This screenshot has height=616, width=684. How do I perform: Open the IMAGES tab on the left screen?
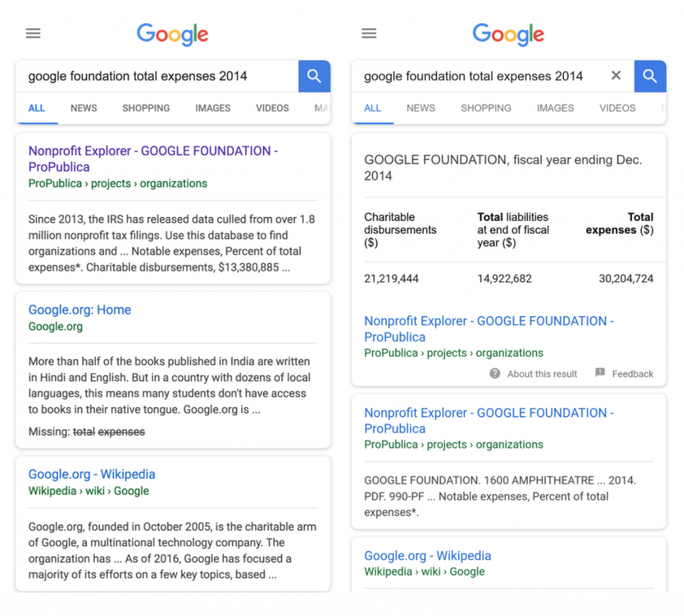213,108
